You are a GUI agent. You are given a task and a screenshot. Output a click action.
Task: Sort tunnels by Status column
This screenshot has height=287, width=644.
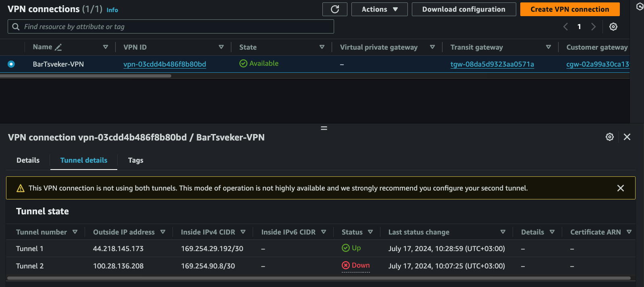[370, 232]
